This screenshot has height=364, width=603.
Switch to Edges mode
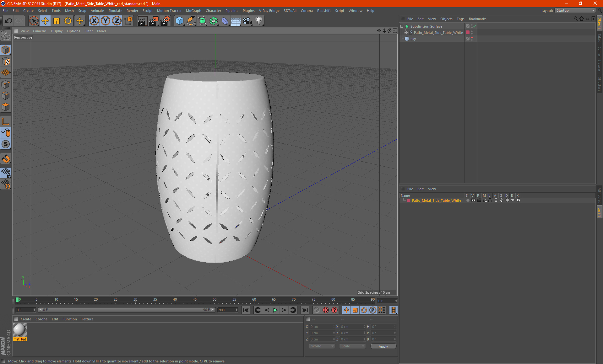(6, 96)
